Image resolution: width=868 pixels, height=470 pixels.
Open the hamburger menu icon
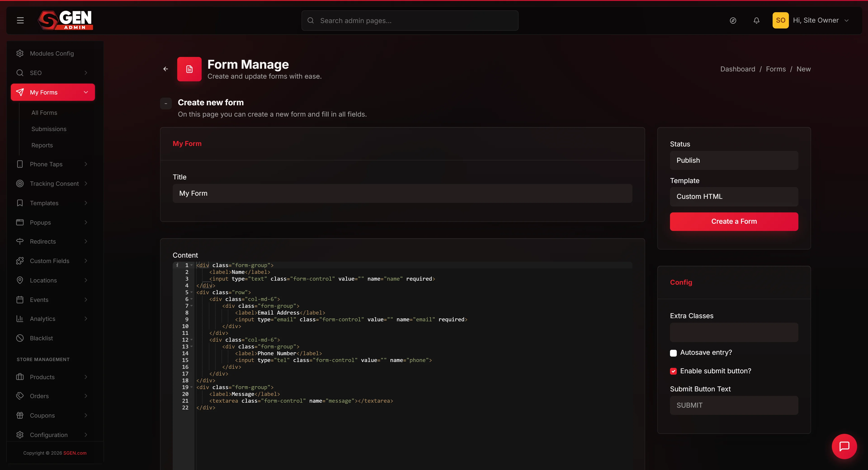click(20, 21)
